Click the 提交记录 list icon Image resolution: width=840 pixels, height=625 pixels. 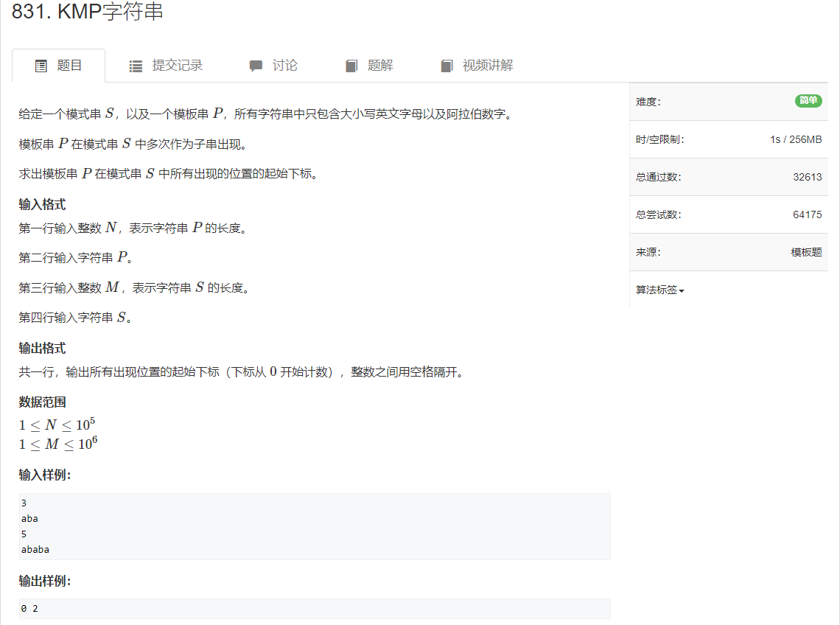(136, 66)
